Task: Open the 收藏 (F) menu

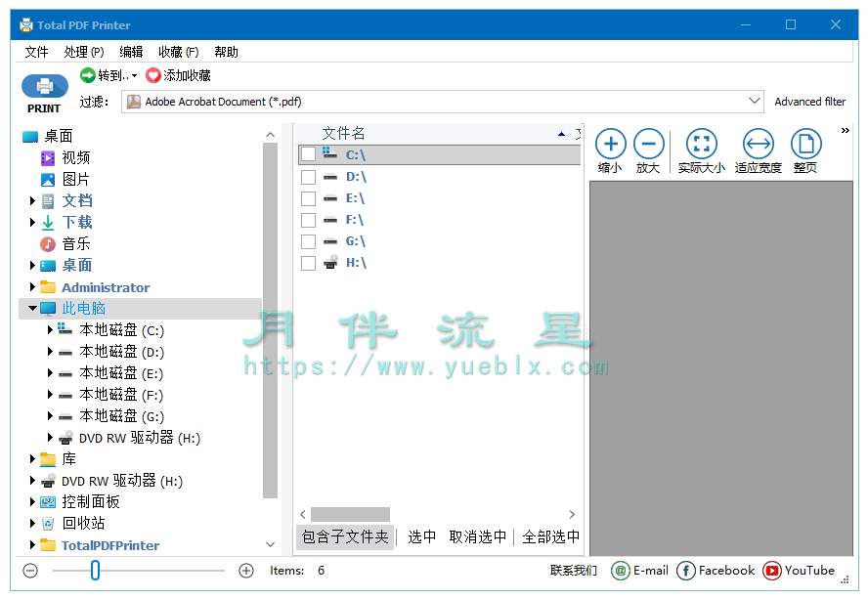Action: click(178, 52)
